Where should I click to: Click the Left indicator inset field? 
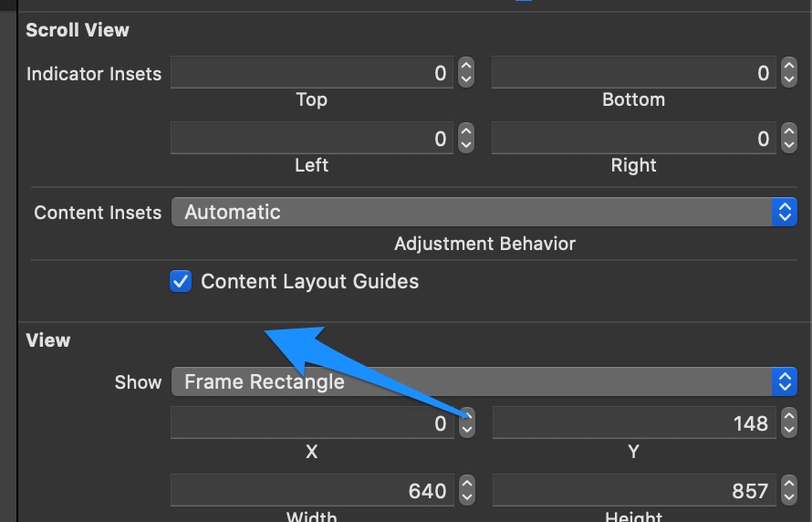[312, 139]
